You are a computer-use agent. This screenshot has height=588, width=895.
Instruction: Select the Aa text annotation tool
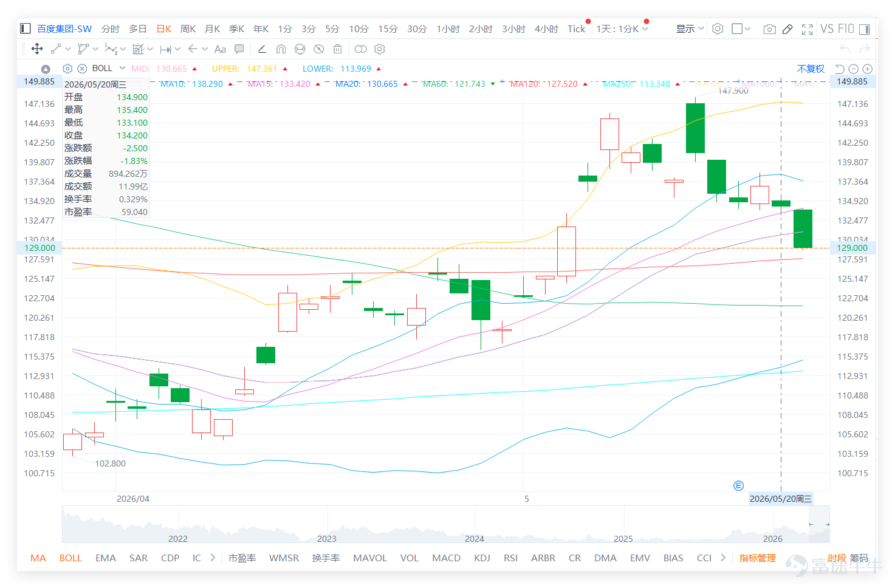pos(220,49)
